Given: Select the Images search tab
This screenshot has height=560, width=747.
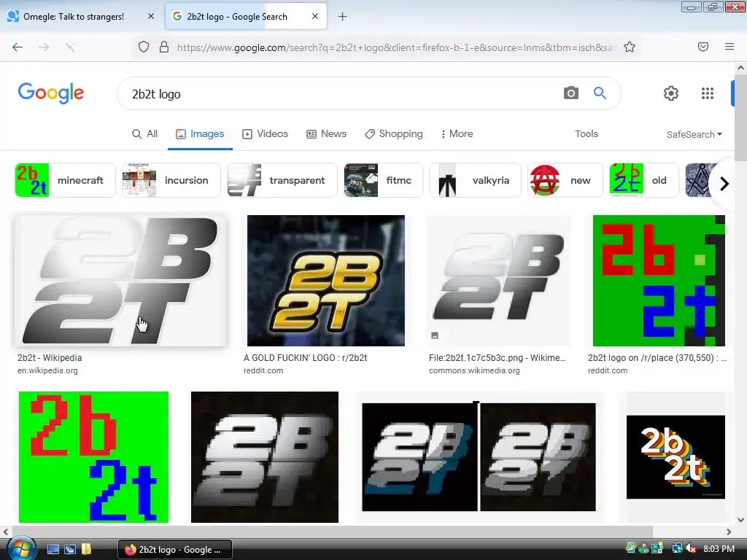Looking at the screenshot, I should pos(200,134).
